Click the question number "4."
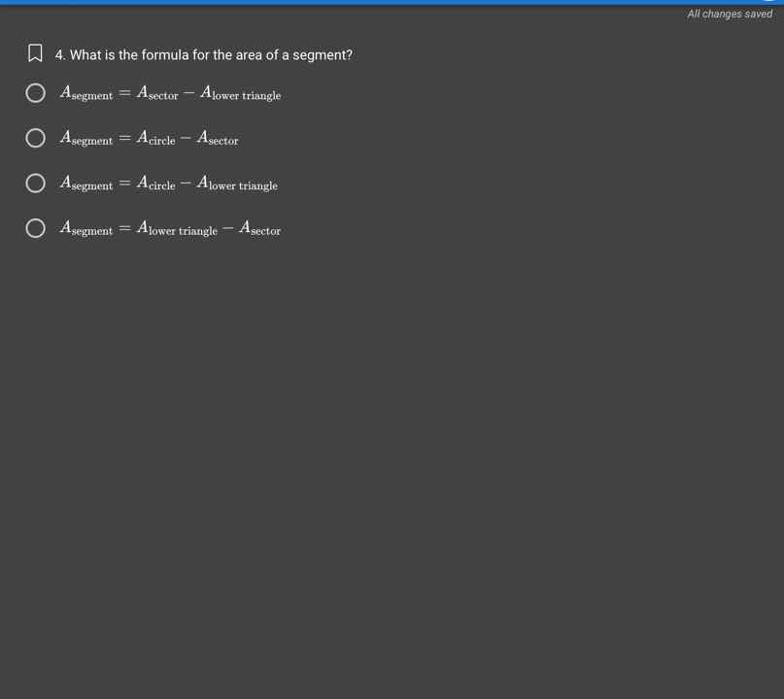Image resolution: width=784 pixels, height=699 pixels. pos(60,55)
